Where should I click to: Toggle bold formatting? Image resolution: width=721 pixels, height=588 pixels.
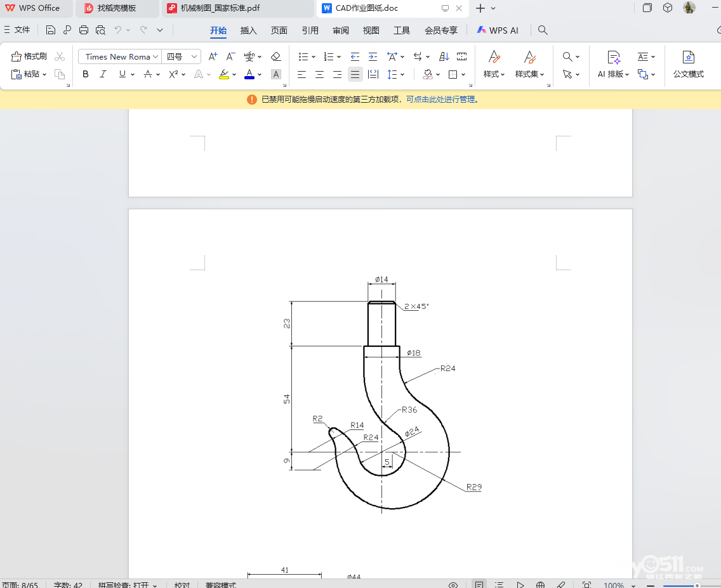[x=86, y=74]
